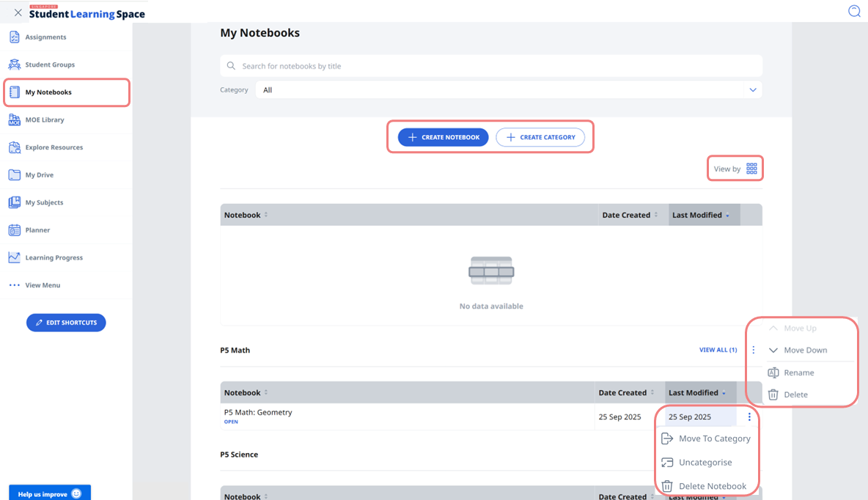Click the Create Notebook button
Viewport: 868px width, 500px height.
click(x=443, y=137)
